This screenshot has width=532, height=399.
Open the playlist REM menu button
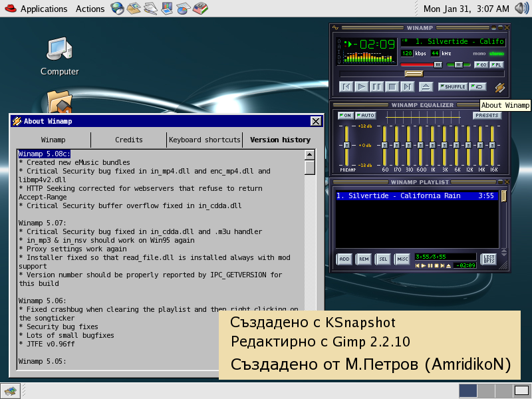click(x=364, y=259)
